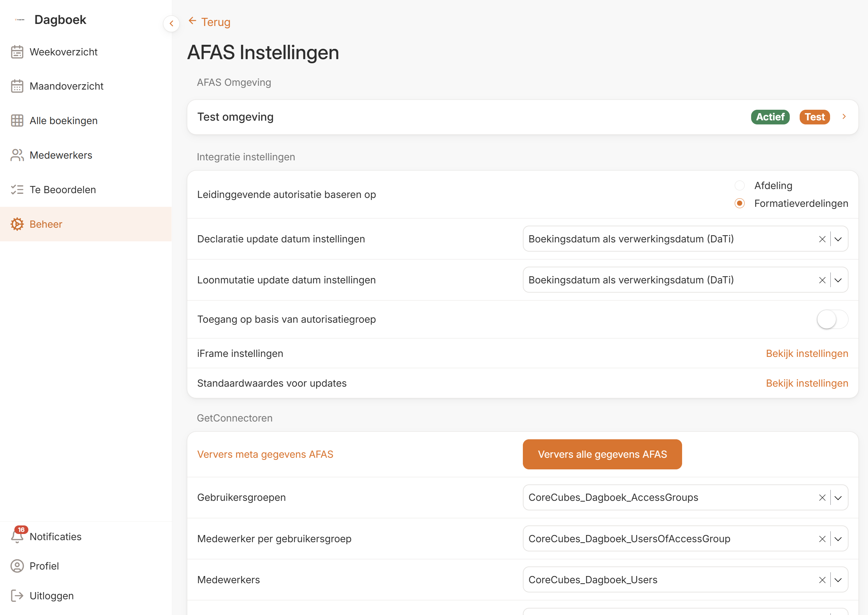Go back with the Terug link

209,22
